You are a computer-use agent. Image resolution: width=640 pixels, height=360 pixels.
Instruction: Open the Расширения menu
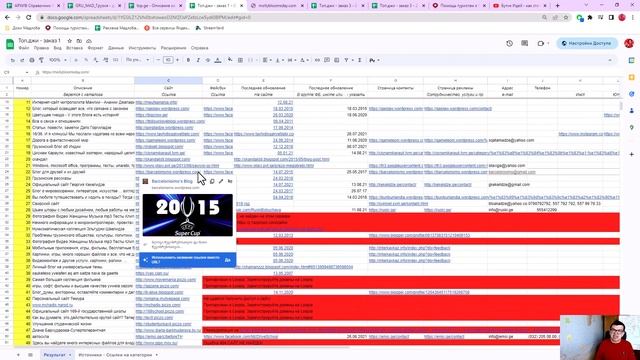173,48
